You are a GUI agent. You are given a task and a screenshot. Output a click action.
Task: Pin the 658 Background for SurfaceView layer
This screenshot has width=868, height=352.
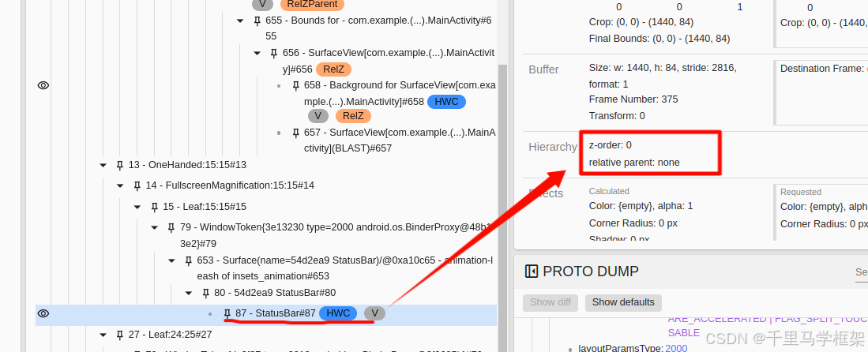click(x=295, y=86)
